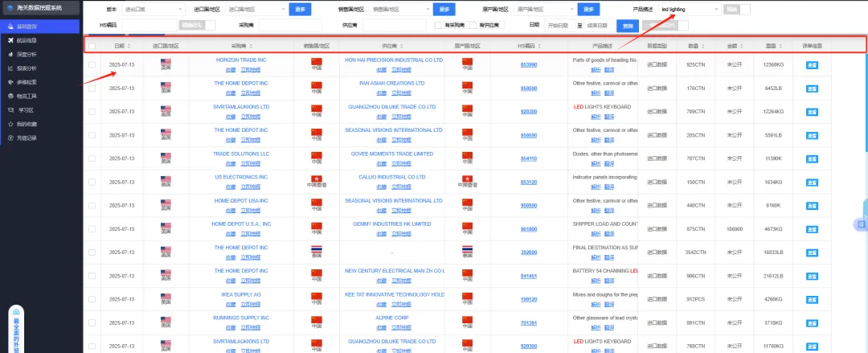Open GEMMY INDUSTRIES HK LIMITED link

click(x=392, y=224)
